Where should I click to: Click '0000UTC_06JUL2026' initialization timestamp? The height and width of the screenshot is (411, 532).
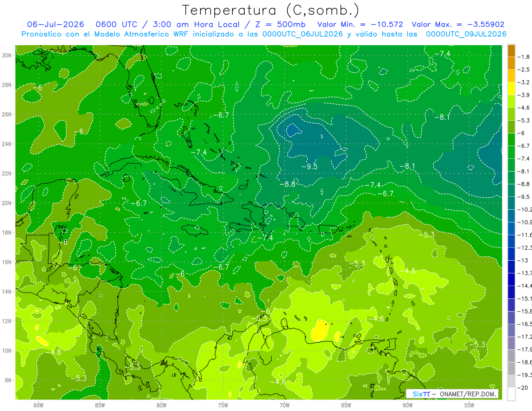(x=303, y=34)
